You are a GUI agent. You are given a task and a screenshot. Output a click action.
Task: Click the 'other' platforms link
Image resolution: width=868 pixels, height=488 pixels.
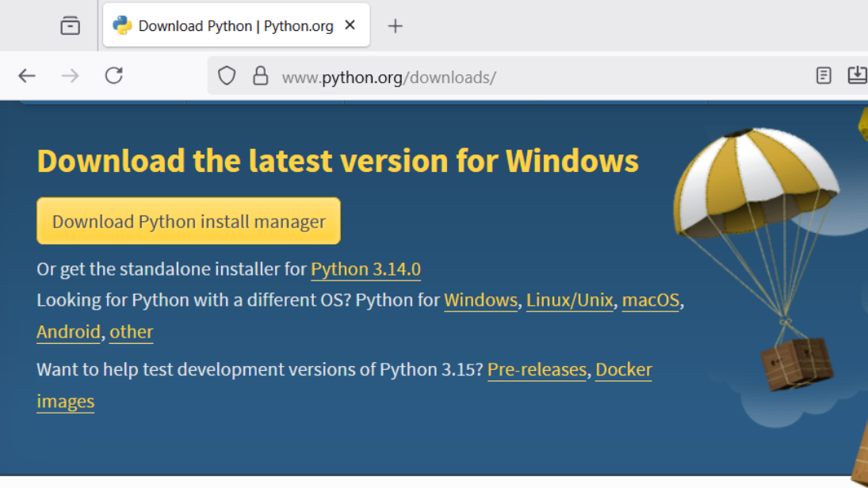132,332
